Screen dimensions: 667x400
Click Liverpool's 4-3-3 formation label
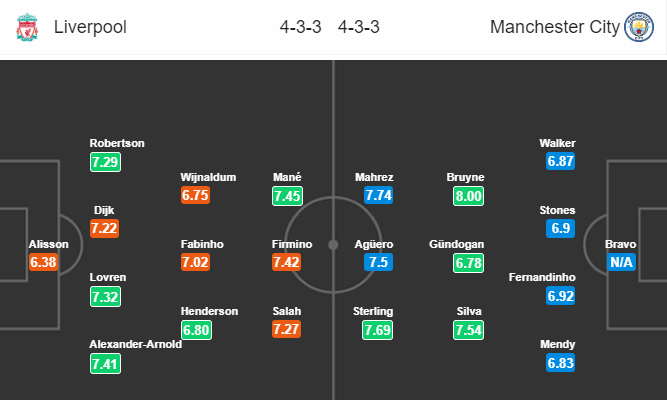[300, 27]
